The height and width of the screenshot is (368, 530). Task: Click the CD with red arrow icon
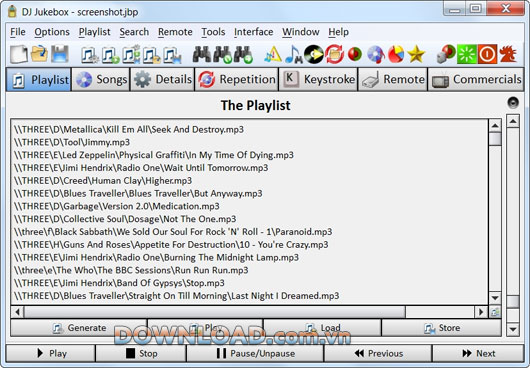point(376,54)
